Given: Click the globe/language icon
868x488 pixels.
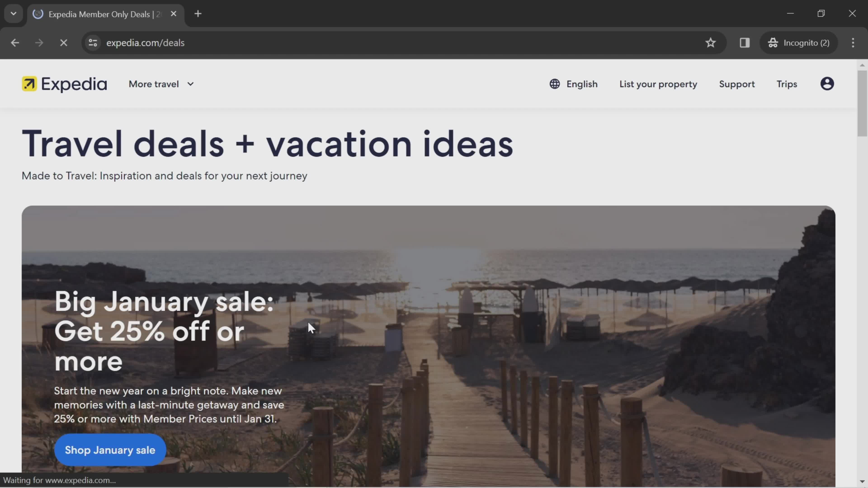Looking at the screenshot, I should (x=554, y=83).
